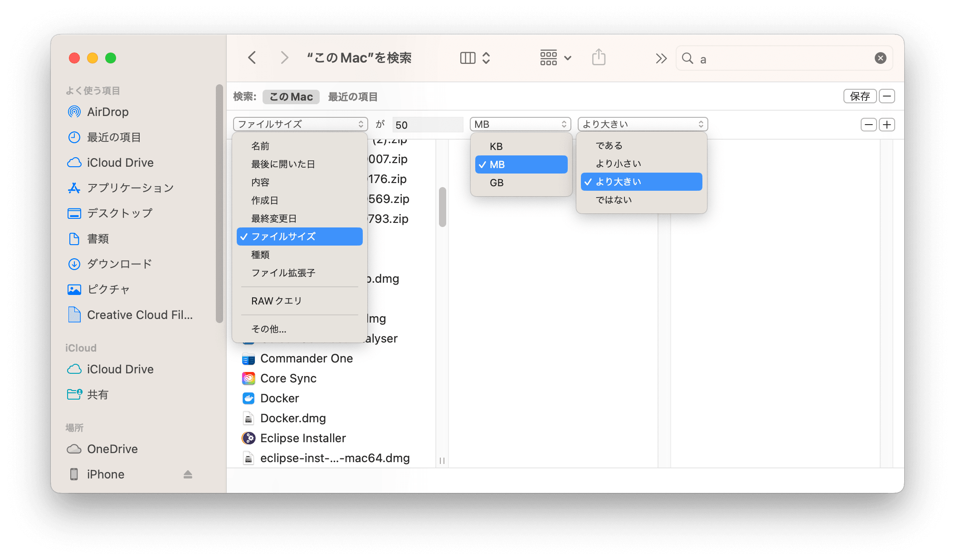Remove search criteria with minus beside 保存
The width and height of the screenshot is (955, 560).
click(x=887, y=96)
